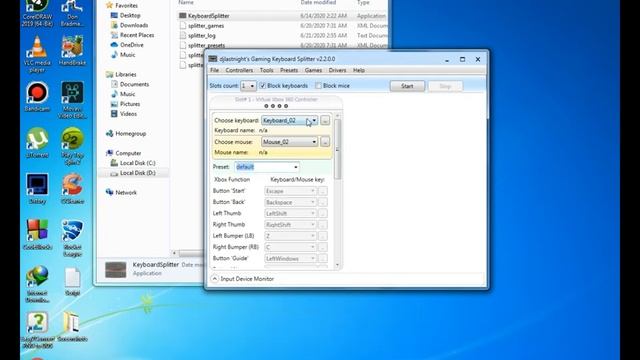The image size is (640, 360).
Task: Click the key-detect button for Button 'Start'
Action: [322, 191]
